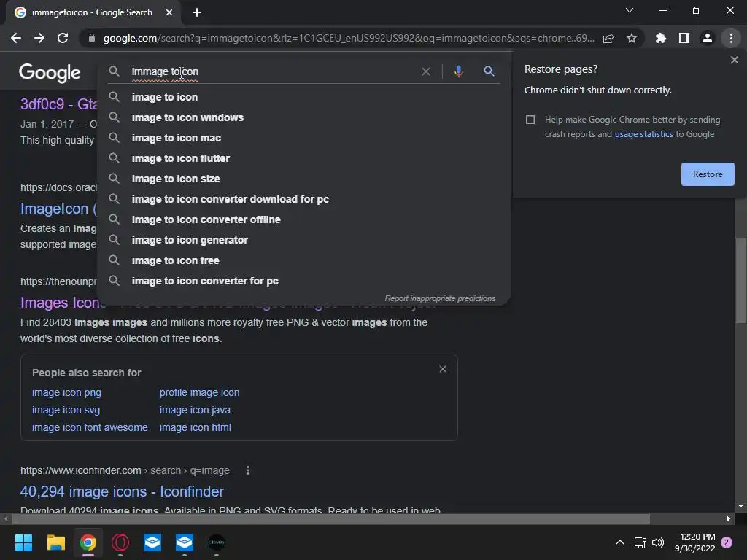
Task: Open volume control in system tray
Action: click(658, 542)
